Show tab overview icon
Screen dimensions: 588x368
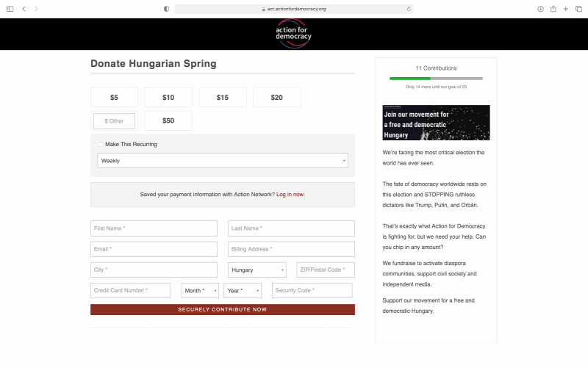coord(578,9)
